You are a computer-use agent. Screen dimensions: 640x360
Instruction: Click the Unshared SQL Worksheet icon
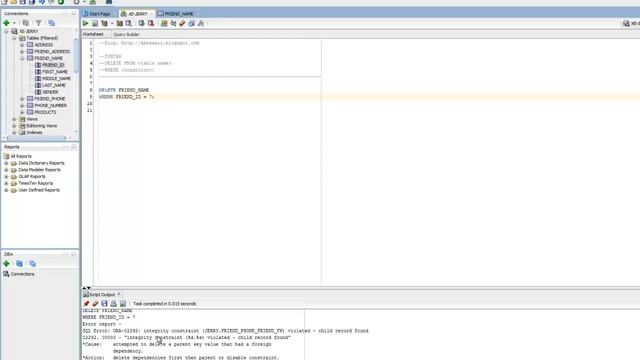tap(164, 24)
